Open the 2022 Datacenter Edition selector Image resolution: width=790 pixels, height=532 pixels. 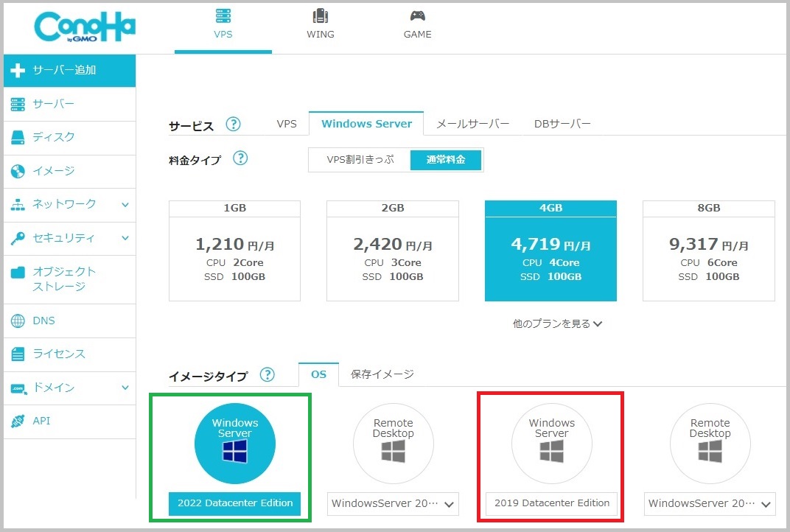point(235,504)
